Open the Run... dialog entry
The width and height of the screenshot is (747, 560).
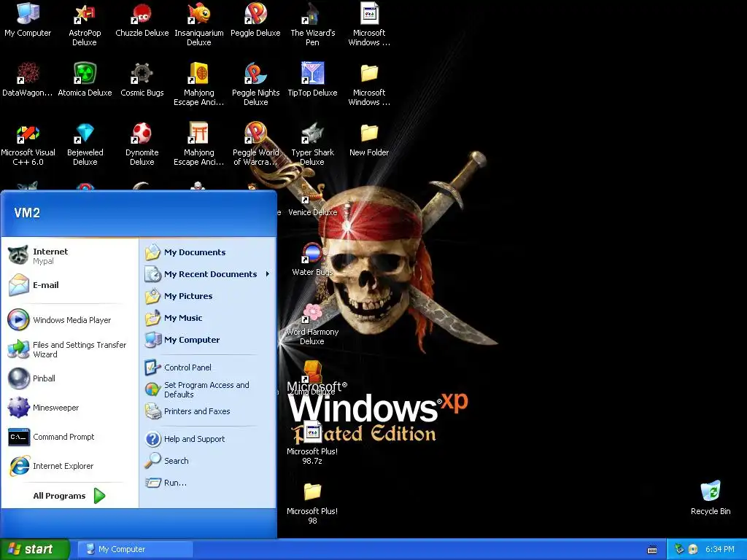[x=208, y=483]
